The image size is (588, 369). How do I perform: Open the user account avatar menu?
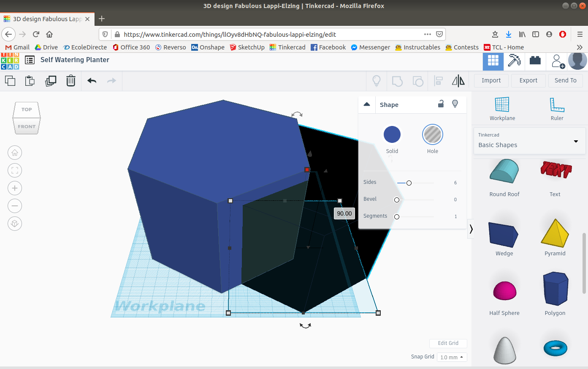[x=577, y=61]
